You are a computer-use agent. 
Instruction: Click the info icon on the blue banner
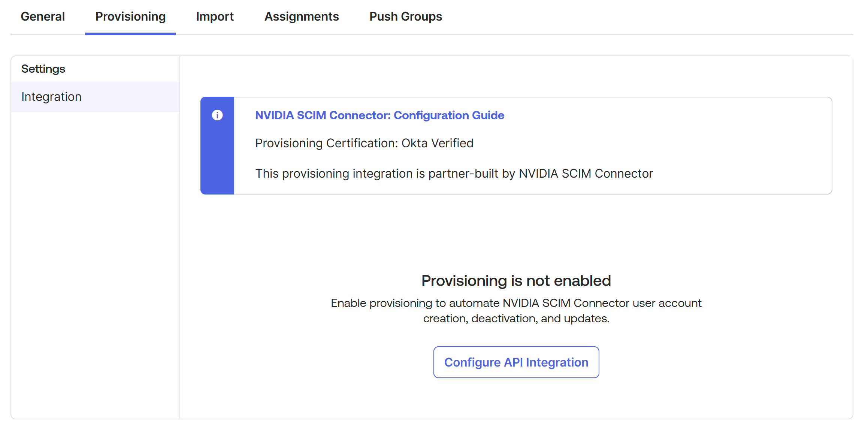point(217,115)
